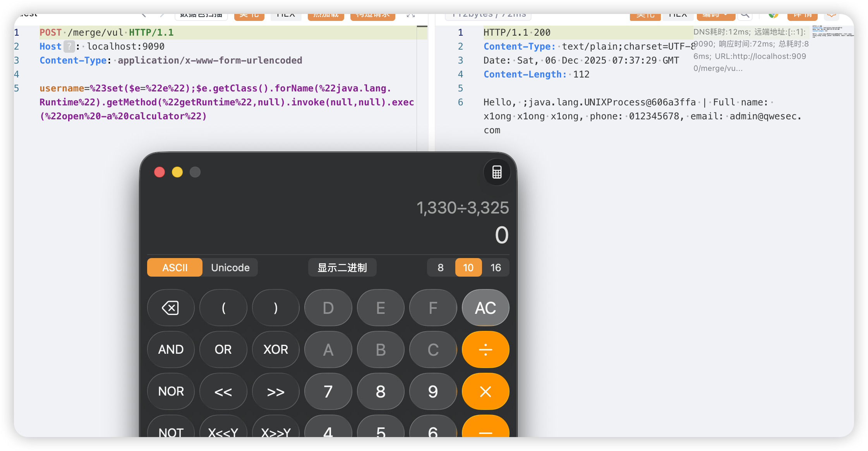The width and height of the screenshot is (868, 451).
Task: Click the application/x-www-form-urlencoded header value
Action: [x=210, y=60]
